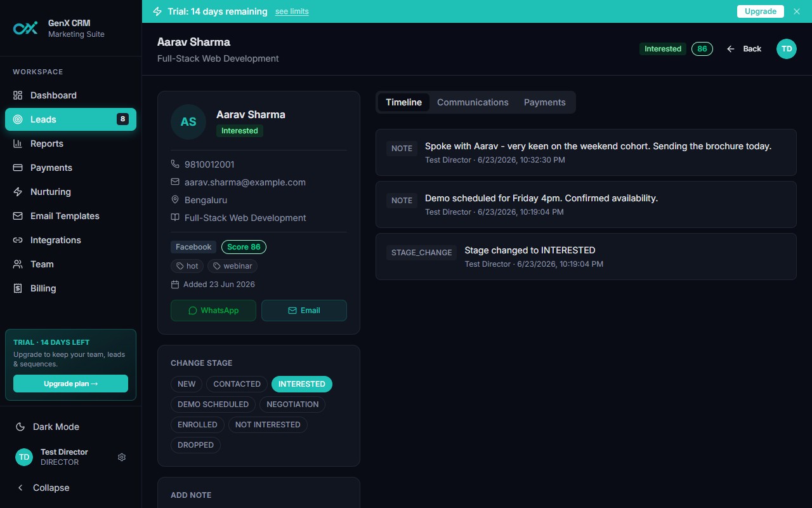This screenshot has height=508, width=812.
Task: Click the Email button on lead card
Action: [304, 311]
